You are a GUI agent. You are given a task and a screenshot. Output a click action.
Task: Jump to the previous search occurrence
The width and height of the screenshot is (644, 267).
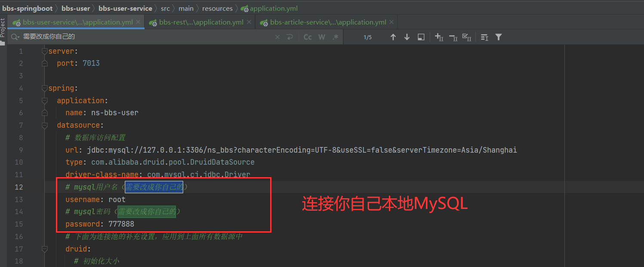(x=393, y=37)
